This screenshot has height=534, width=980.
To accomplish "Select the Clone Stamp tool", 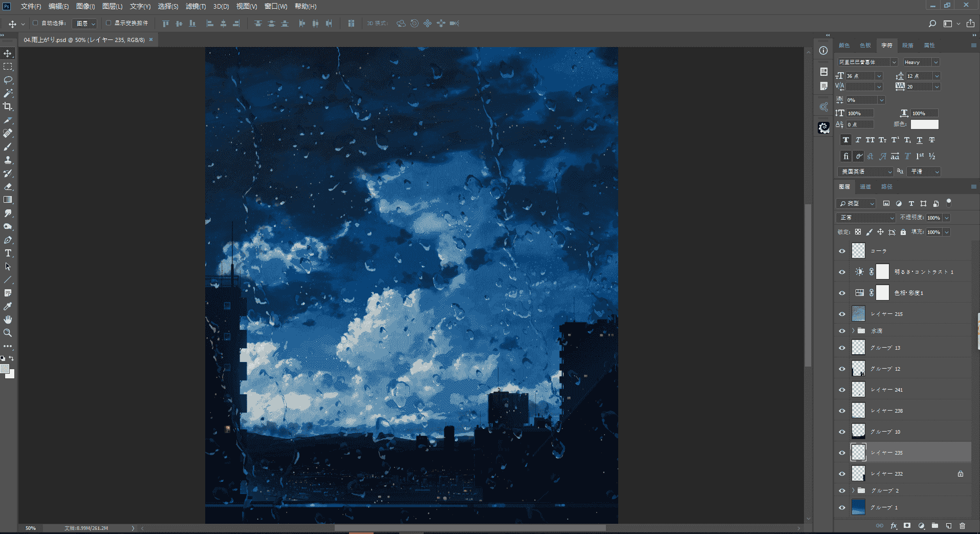I will (8, 160).
